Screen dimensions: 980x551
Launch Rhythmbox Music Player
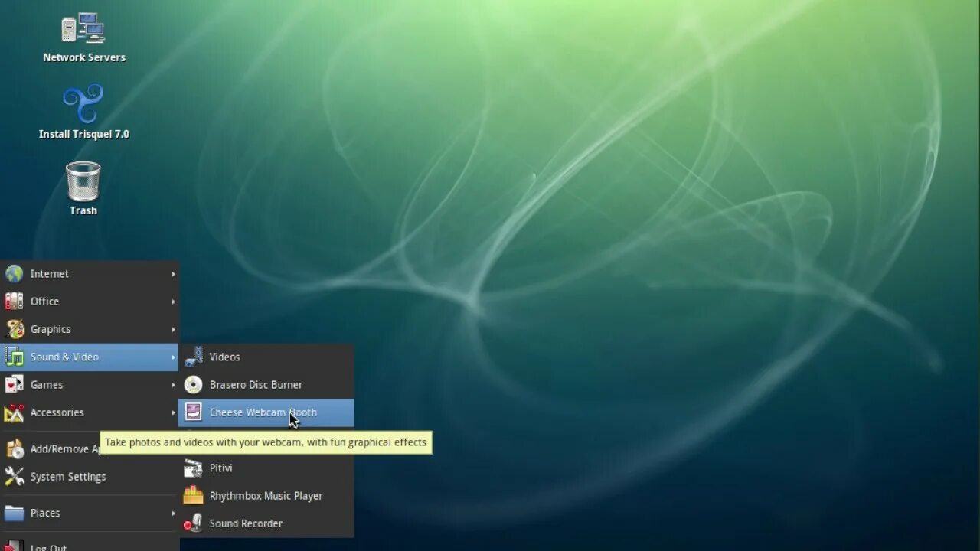point(266,495)
